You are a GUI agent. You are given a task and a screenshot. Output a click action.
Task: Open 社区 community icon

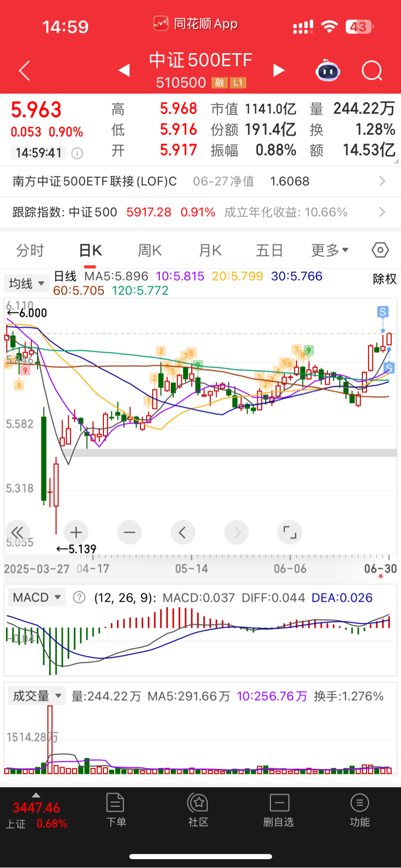[198, 810]
